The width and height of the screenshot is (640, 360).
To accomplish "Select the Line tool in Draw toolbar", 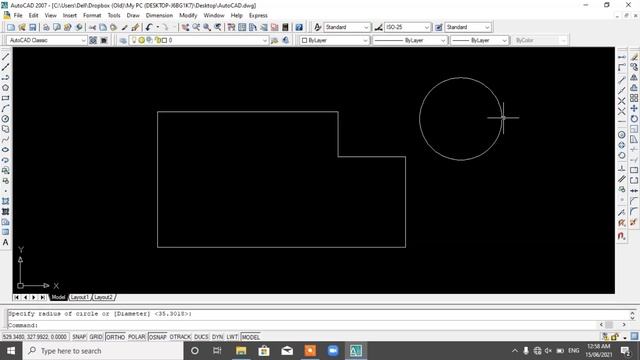I will [5, 57].
